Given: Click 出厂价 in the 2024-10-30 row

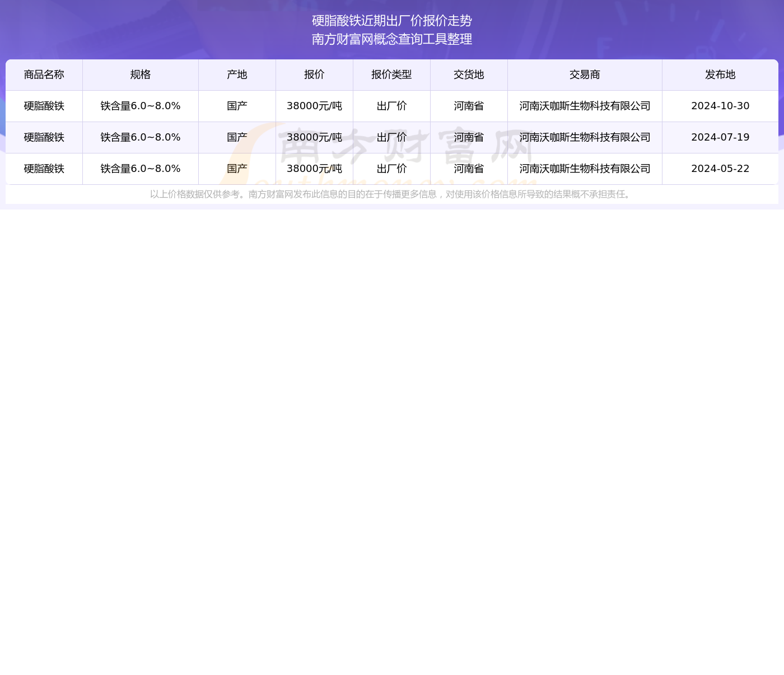Looking at the screenshot, I should [391, 106].
